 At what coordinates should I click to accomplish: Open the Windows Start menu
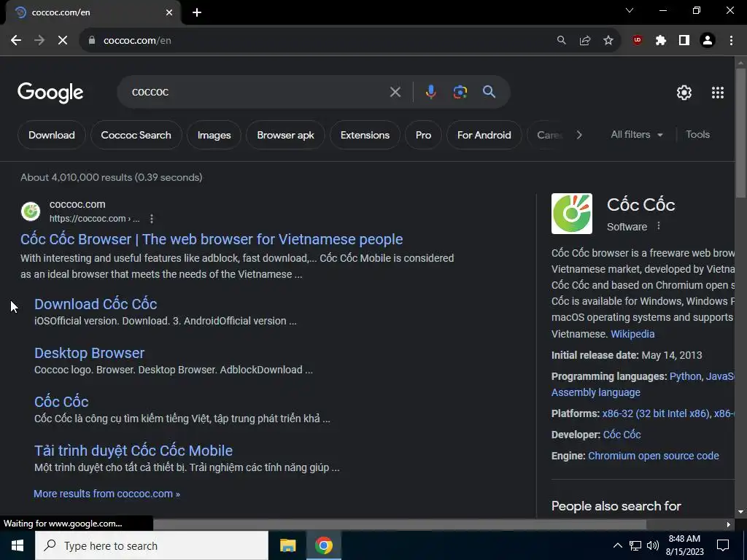point(18,545)
